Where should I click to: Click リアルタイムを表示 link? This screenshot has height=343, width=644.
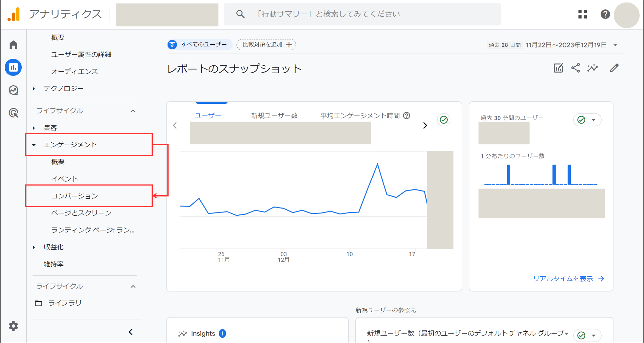coord(569,279)
